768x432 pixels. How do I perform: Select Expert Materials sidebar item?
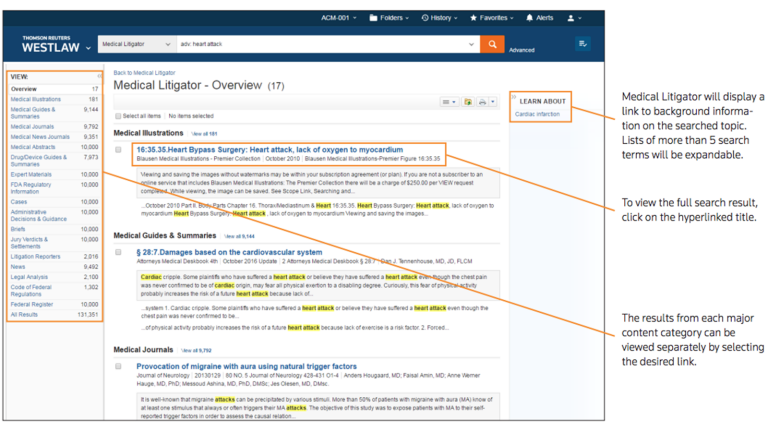pos(31,175)
